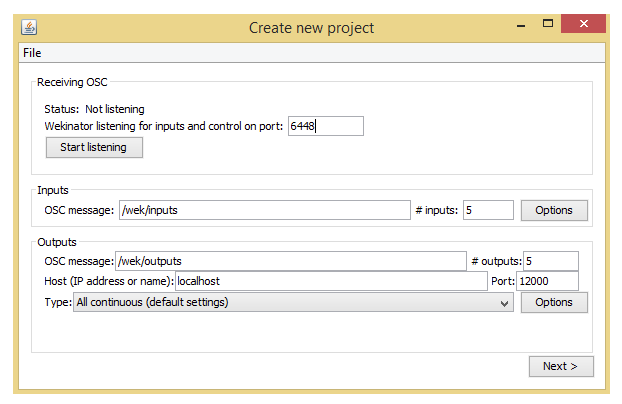The height and width of the screenshot is (404, 622).
Task: Click the Status: Not listening text
Action: pos(94,108)
